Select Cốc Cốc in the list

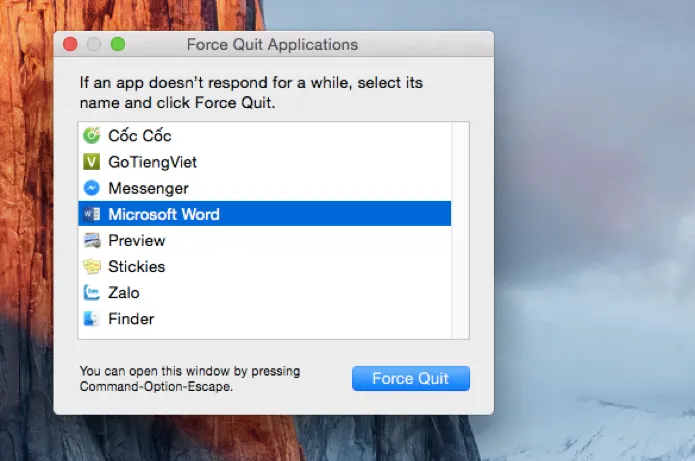point(265,136)
